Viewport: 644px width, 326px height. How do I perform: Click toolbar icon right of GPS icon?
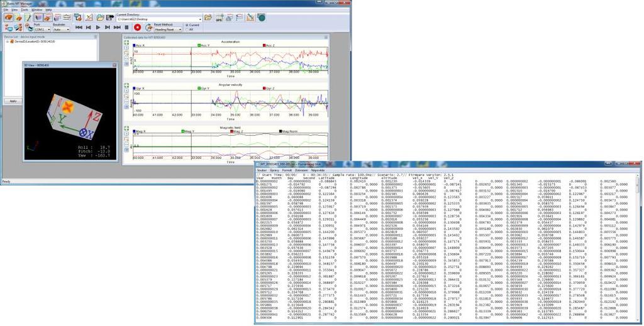point(230,18)
